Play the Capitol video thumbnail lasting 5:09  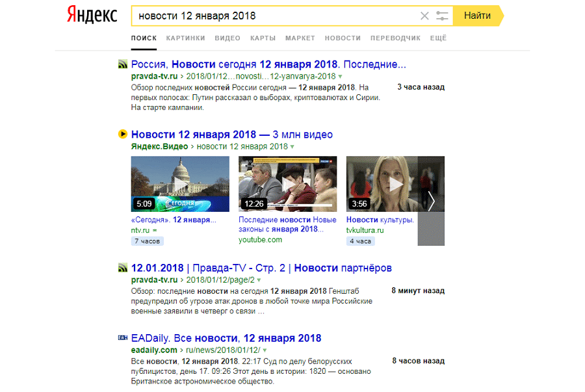[x=180, y=184]
